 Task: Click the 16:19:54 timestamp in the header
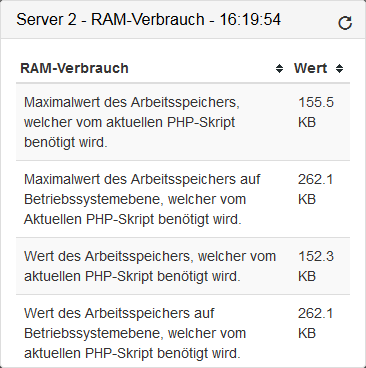pos(250,19)
